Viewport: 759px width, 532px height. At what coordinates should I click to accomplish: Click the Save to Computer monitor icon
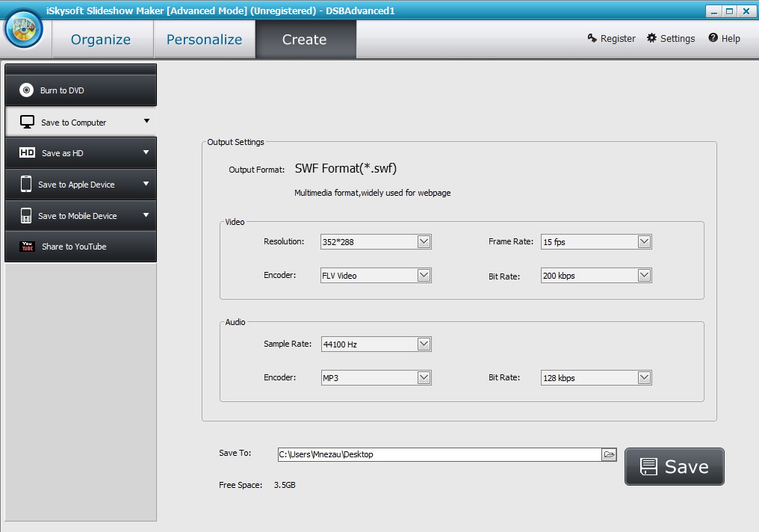pyautogui.click(x=28, y=121)
